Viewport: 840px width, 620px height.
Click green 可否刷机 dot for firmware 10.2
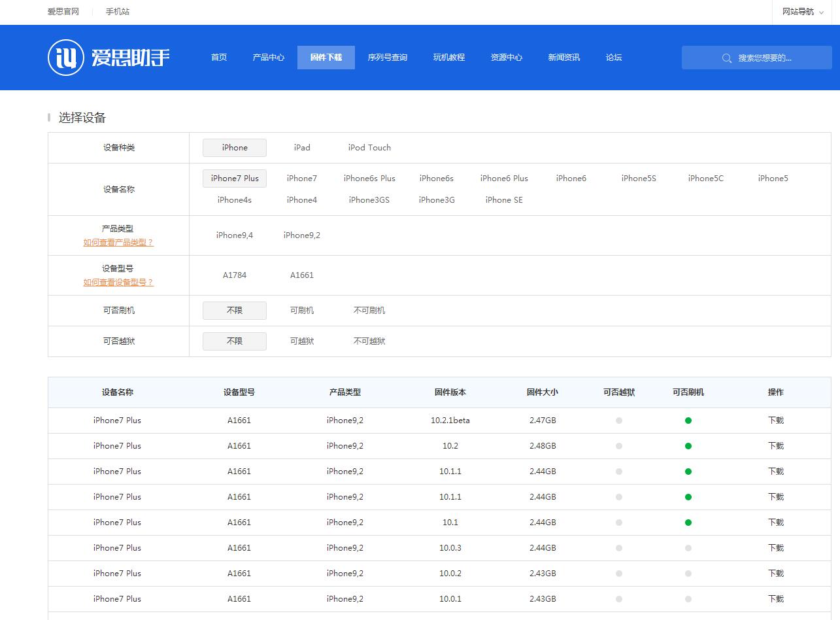[x=688, y=446]
